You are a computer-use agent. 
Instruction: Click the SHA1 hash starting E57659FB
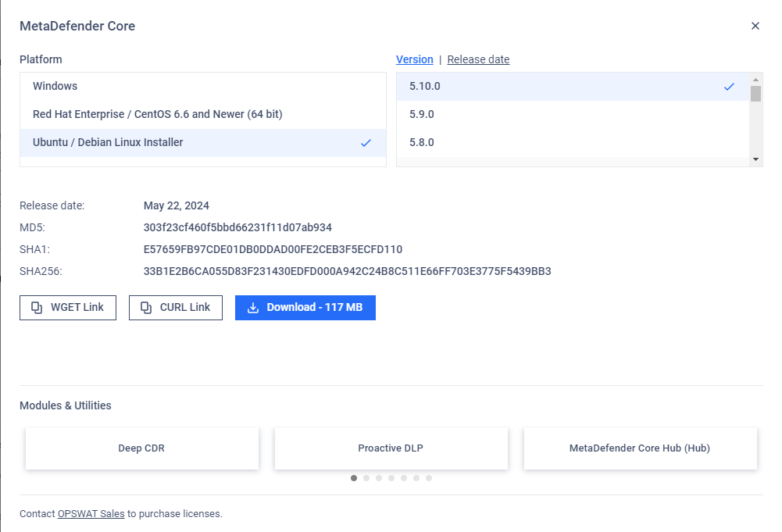(x=273, y=249)
